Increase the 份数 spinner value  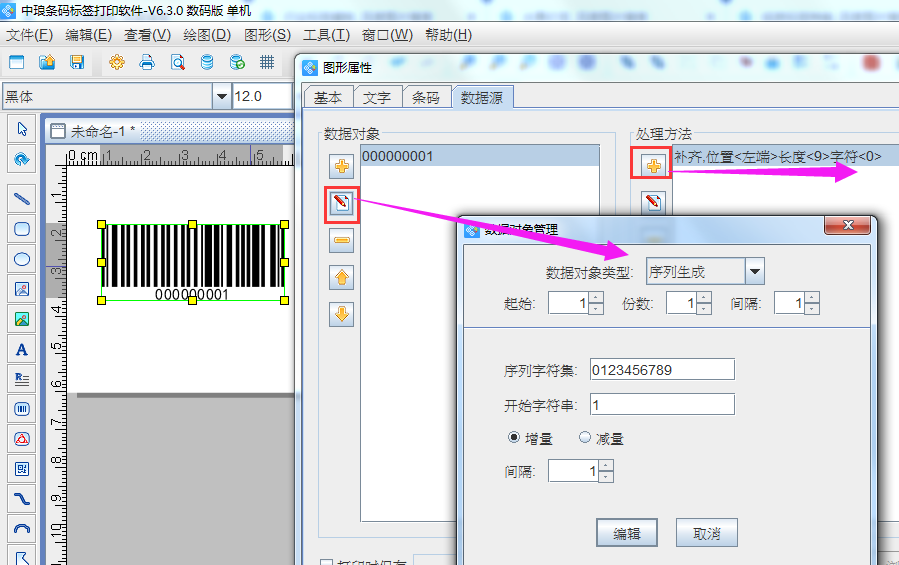705,297
